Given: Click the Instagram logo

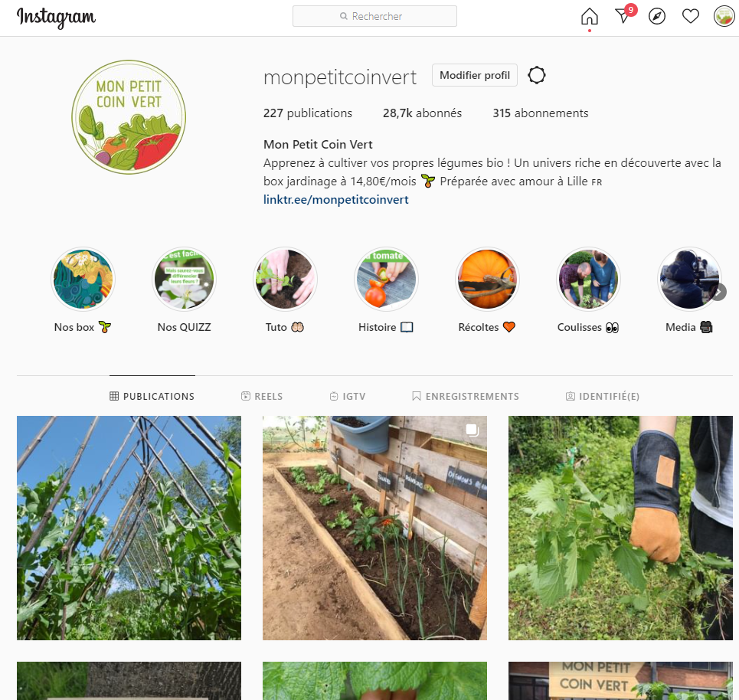Looking at the screenshot, I should 56,17.
